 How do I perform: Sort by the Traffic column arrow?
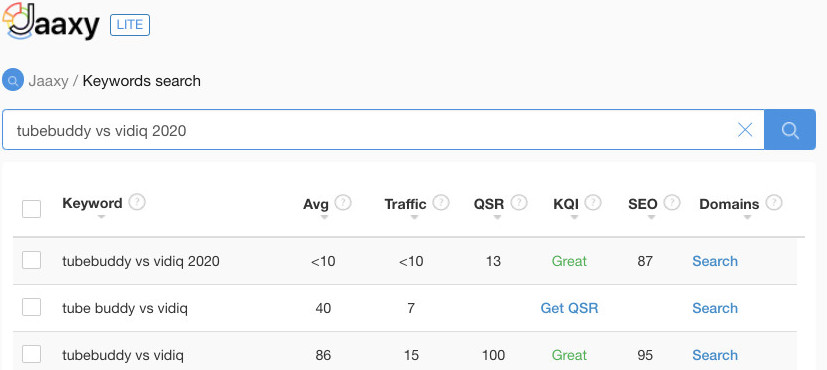pyautogui.click(x=415, y=217)
